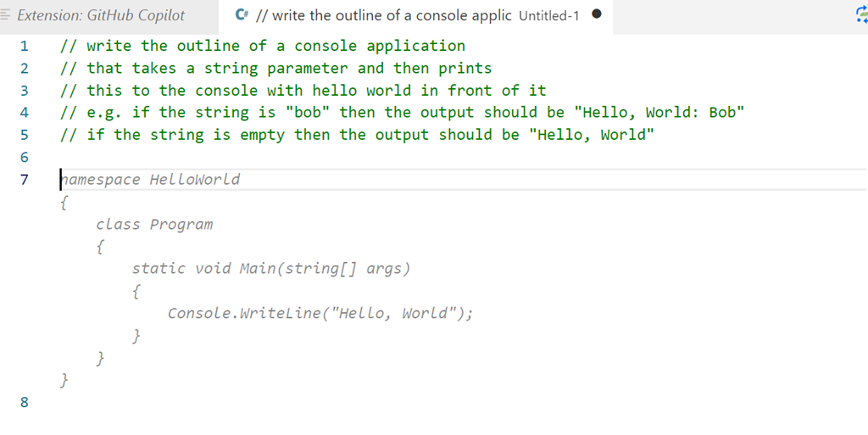The width and height of the screenshot is (868, 435).
Task: Select line number 3 in the gutter
Action: pyautogui.click(x=24, y=91)
